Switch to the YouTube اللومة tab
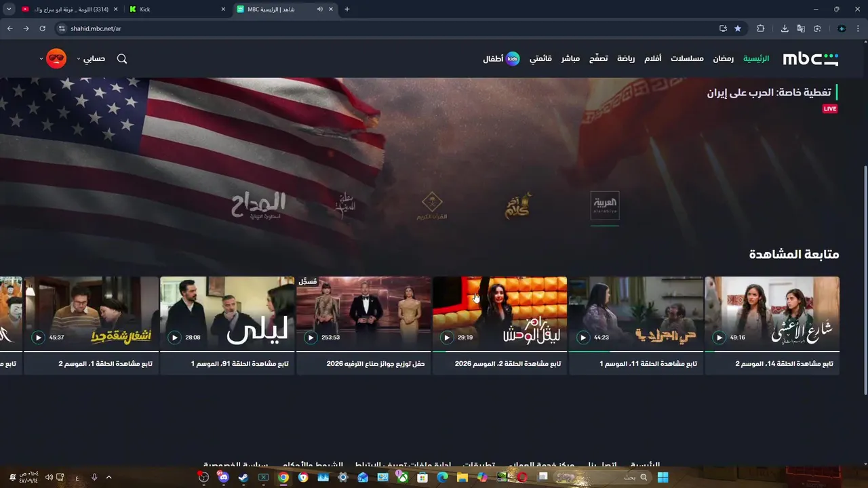Screen dimensions: 868x488 click(x=69, y=9)
